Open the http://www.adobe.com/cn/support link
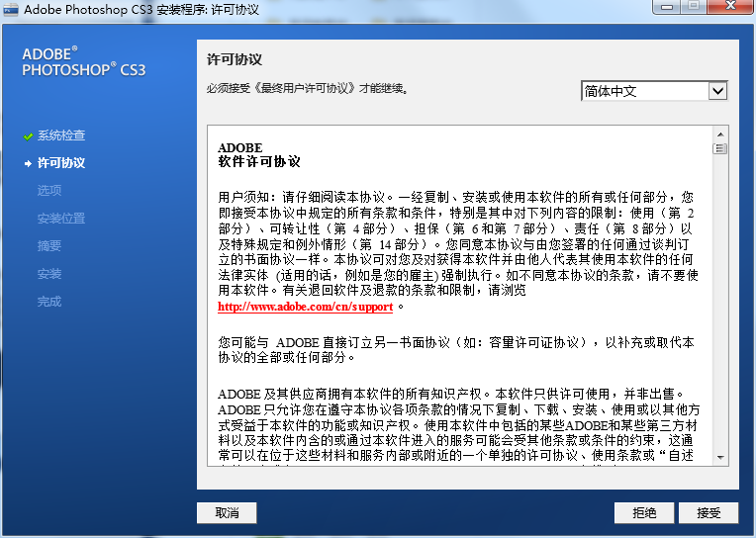This screenshot has height=538, width=756. 305,307
